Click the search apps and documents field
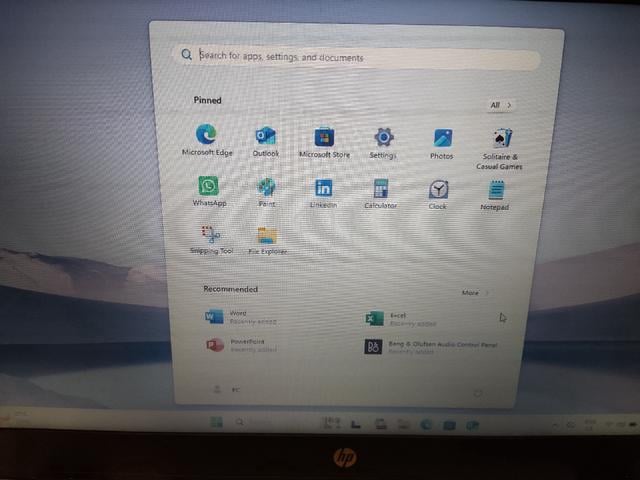The image size is (640, 480). point(357,58)
